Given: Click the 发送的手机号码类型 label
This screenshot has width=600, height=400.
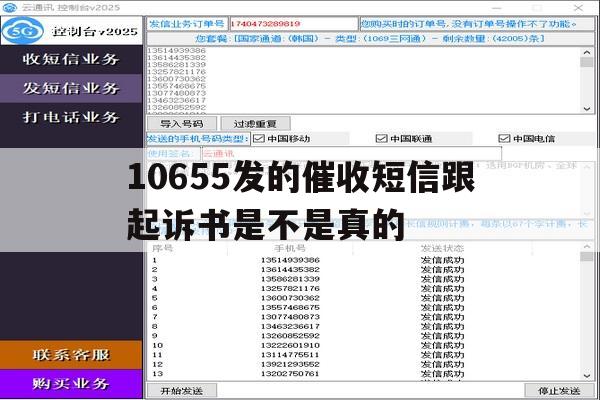Looking at the screenshot, I should [x=198, y=139].
